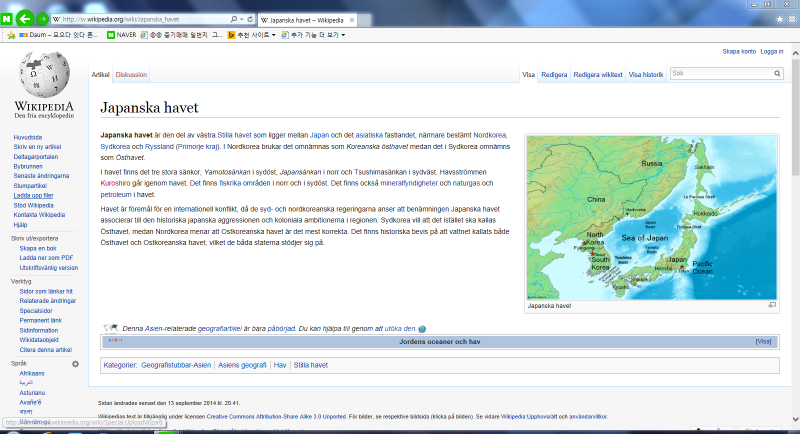Image resolution: width=800 pixels, height=434 pixels.
Task: Expand the Jordens oceaner och hav box via Visa
Action: click(764, 342)
